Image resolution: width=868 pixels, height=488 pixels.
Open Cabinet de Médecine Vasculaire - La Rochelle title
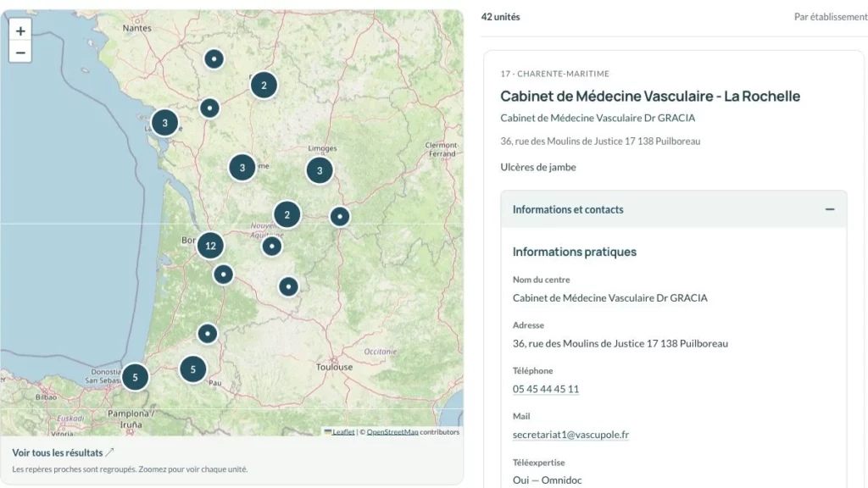(650, 97)
